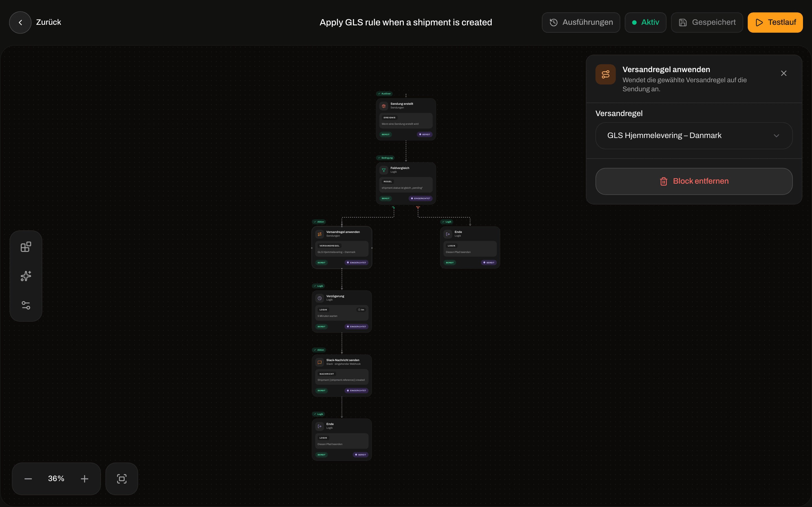Zoom out with the minus icon
The height and width of the screenshot is (507, 812).
28,479
